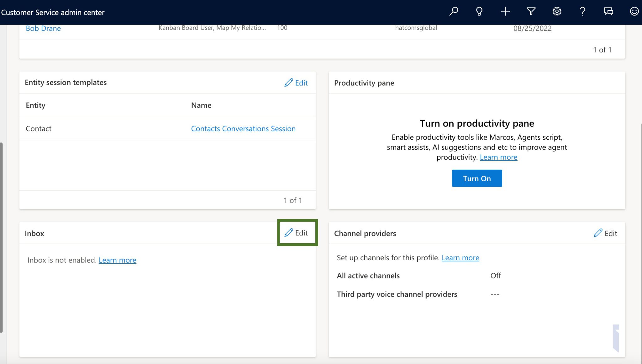
Task: Edit the Inbox settings via pencil icon
Action: pos(297,233)
